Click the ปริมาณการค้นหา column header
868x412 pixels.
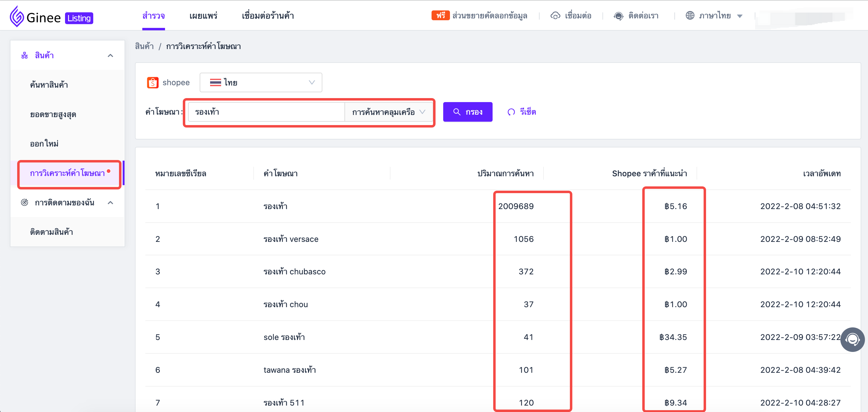pyautogui.click(x=505, y=174)
